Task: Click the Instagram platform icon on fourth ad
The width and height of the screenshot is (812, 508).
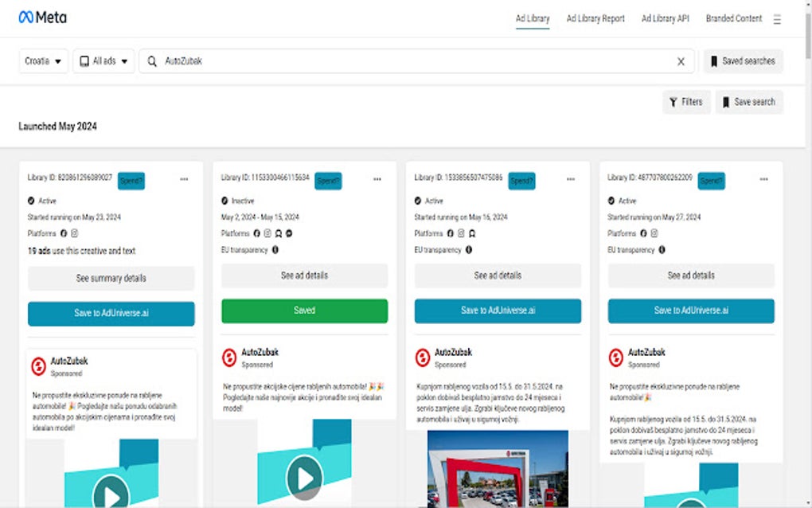Action: (654, 233)
